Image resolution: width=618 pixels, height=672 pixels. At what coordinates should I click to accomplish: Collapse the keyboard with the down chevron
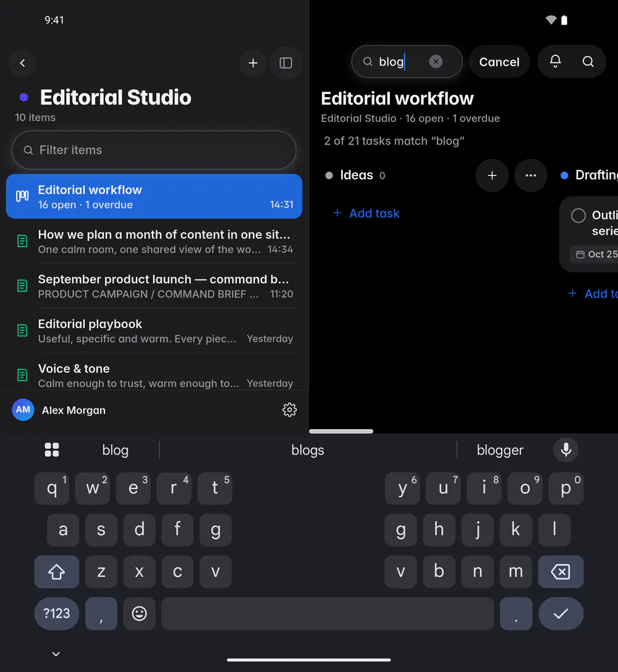56,654
